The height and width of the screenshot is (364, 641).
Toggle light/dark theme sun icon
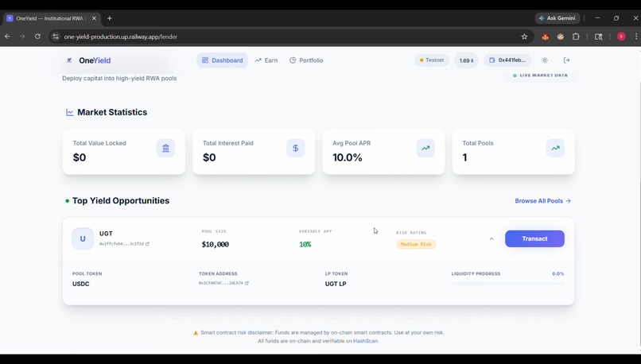click(x=545, y=60)
